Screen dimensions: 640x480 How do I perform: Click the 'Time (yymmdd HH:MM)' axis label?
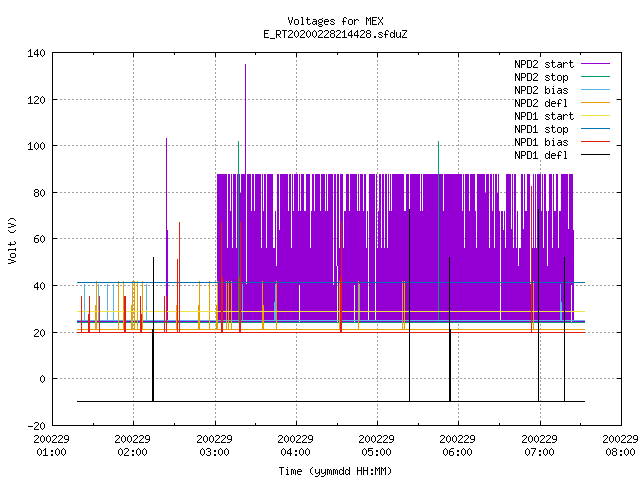point(335,471)
